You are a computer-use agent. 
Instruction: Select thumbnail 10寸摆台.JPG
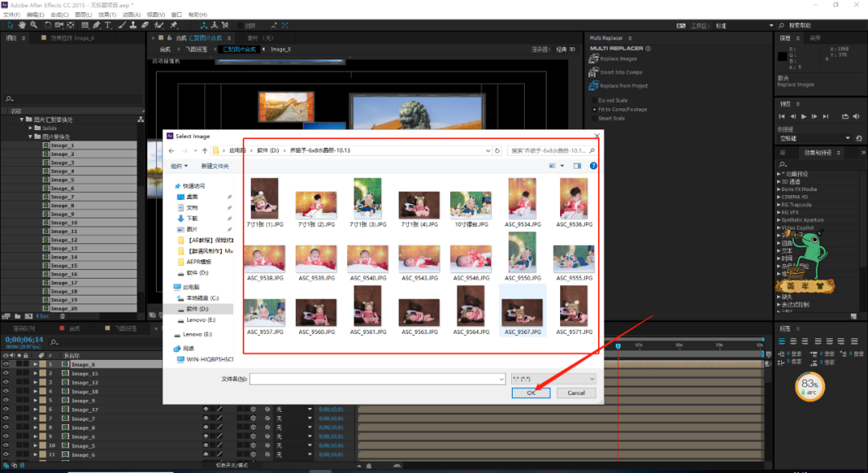click(x=471, y=209)
